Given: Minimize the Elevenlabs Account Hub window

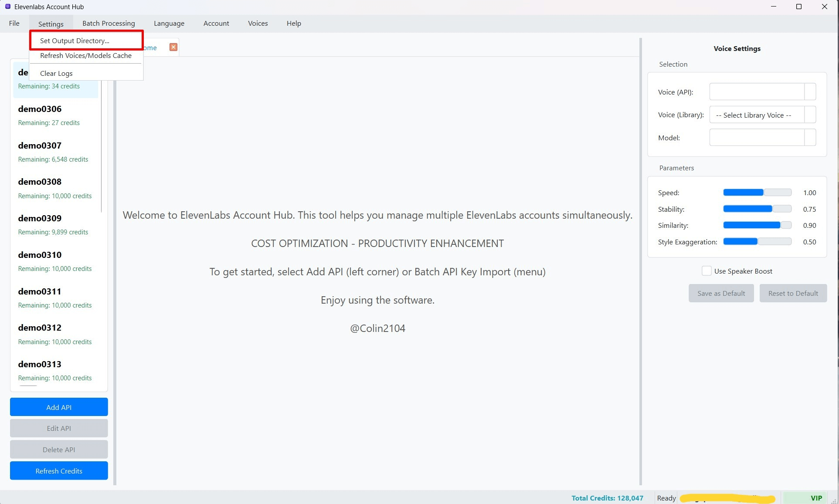Looking at the screenshot, I should coord(774,7).
